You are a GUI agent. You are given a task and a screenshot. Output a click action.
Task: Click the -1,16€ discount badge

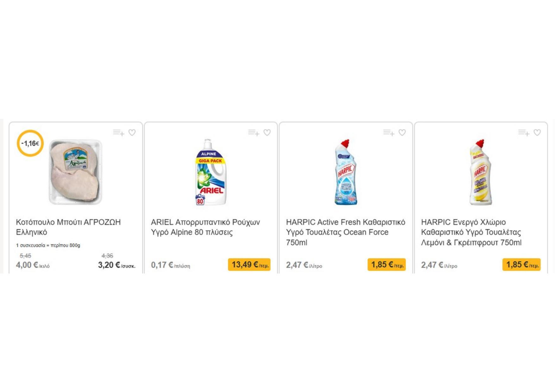pos(30,143)
